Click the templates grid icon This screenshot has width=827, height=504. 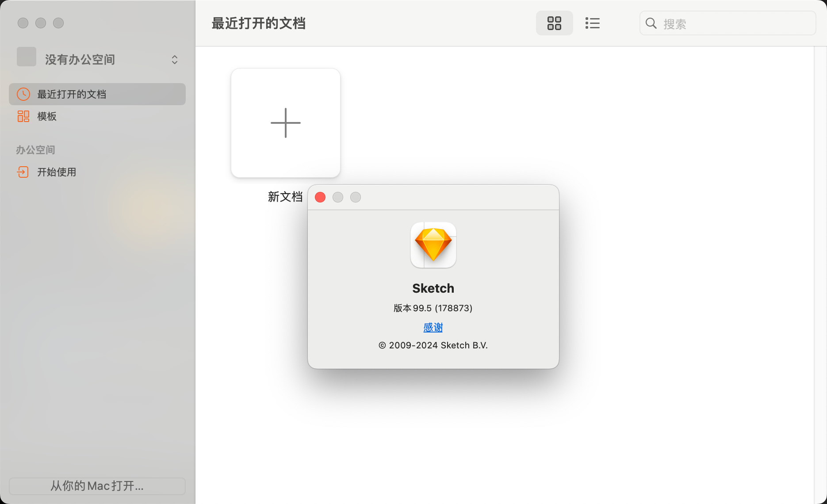23,116
